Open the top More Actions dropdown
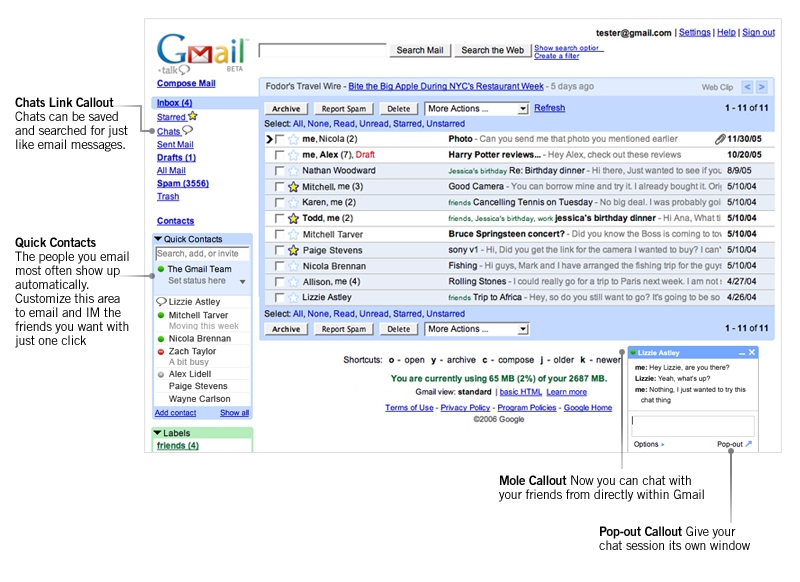Viewport: 800px width, 582px height. coord(476,108)
